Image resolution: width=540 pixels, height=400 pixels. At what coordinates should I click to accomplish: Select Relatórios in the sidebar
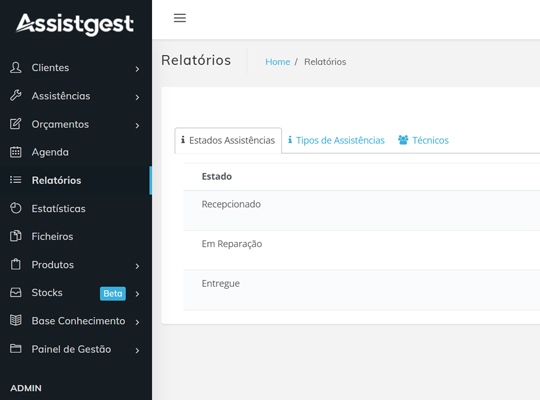pyautogui.click(x=76, y=180)
